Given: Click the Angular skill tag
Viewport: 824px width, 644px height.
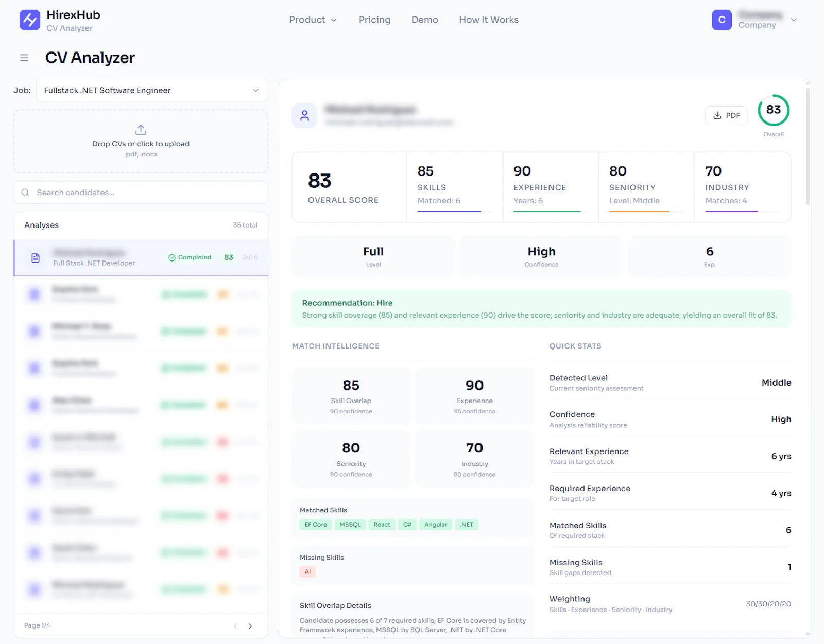Looking at the screenshot, I should pyautogui.click(x=436, y=525).
